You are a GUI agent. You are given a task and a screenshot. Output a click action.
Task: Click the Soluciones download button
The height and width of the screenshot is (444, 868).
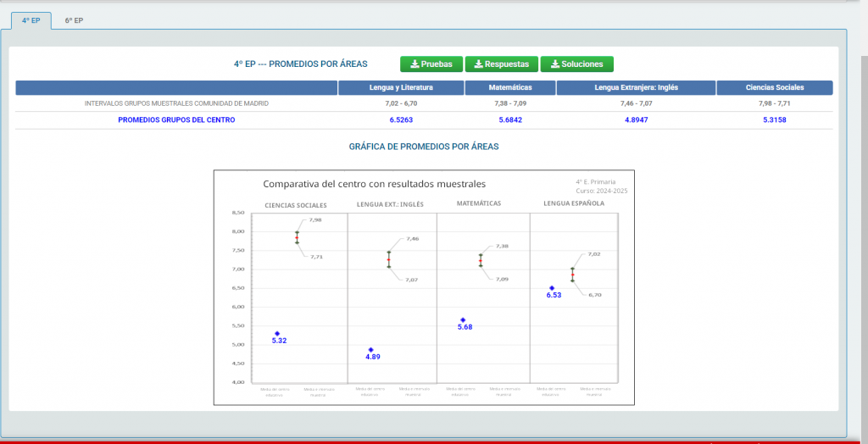coord(576,64)
